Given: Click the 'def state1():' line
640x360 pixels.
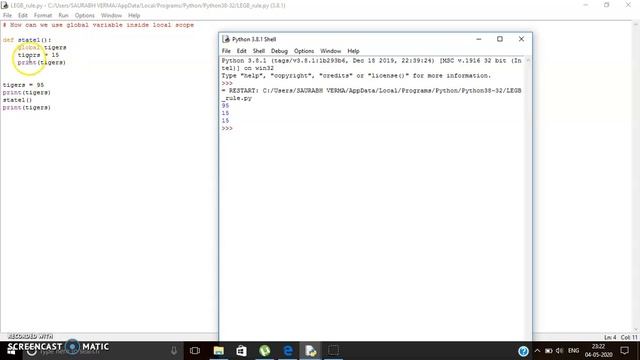Looking at the screenshot, I should [x=27, y=40].
